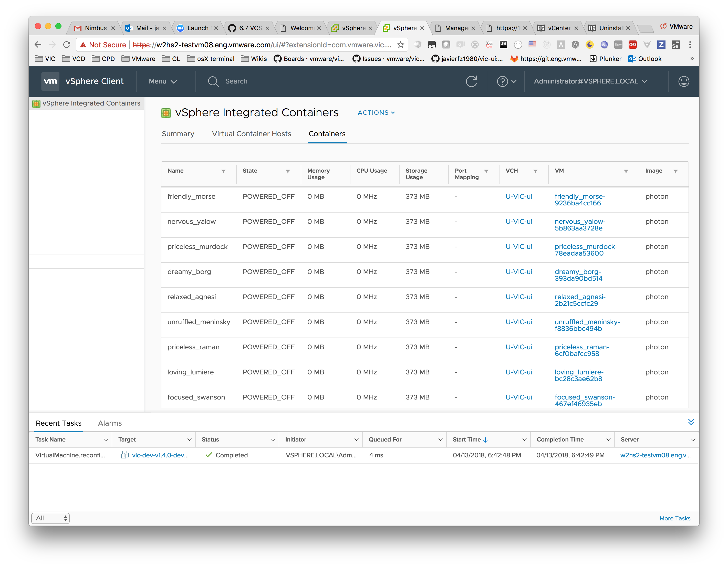Click the Start Time column sort arrow

pos(486,439)
